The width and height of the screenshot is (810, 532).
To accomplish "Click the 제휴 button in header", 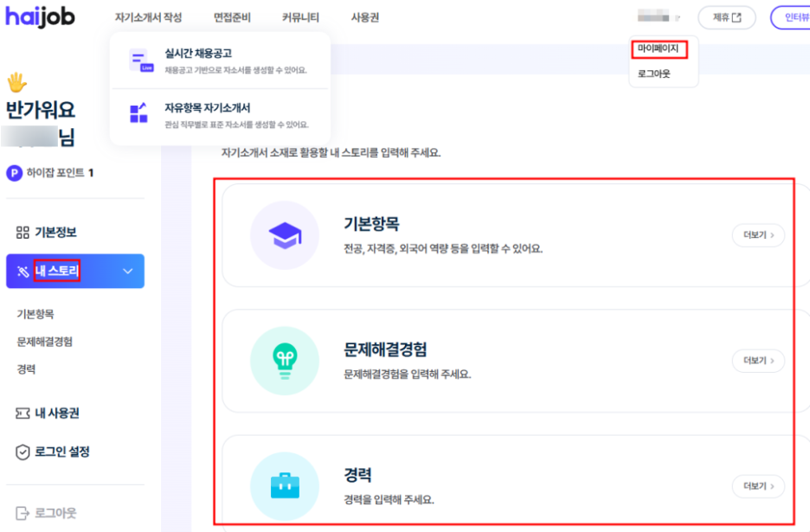I will 726,17.
